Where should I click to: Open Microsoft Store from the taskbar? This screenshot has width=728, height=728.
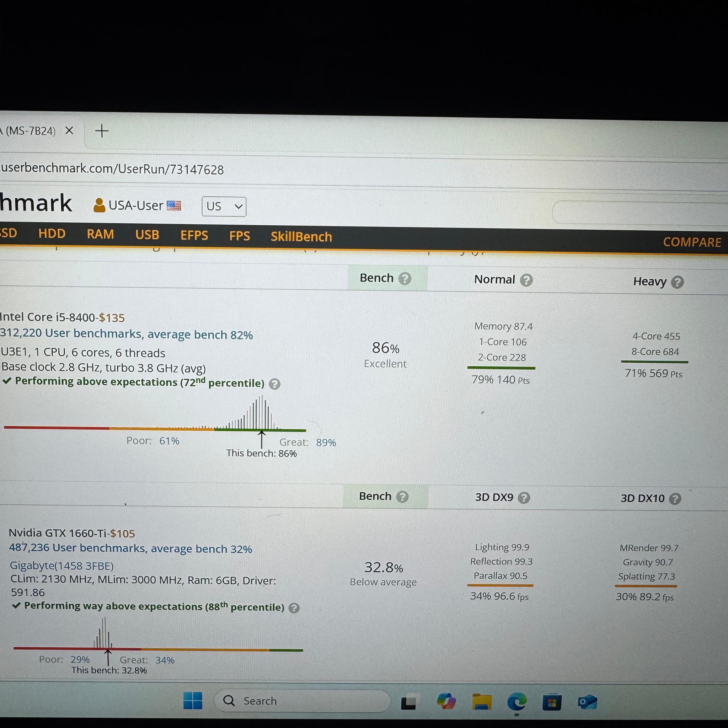[552, 702]
